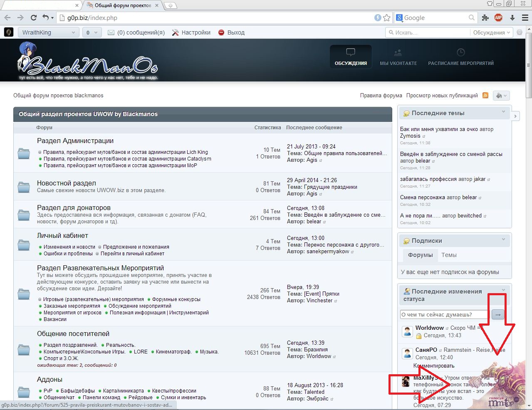This screenshot has width=532, height=410.
Task: Click the Раздел Администрации folder icon
Action: [24, 153]
